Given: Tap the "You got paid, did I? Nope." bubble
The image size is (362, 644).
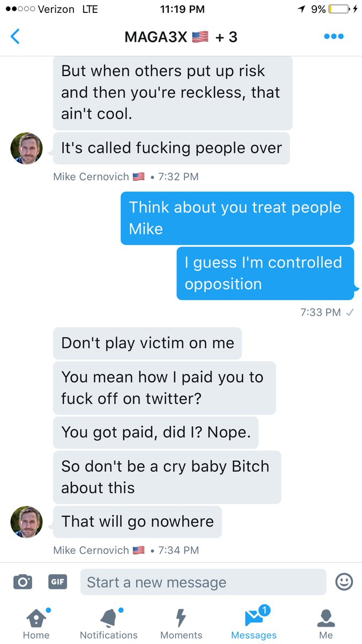Looking at the screenshot, I should (x=156, y=433).
